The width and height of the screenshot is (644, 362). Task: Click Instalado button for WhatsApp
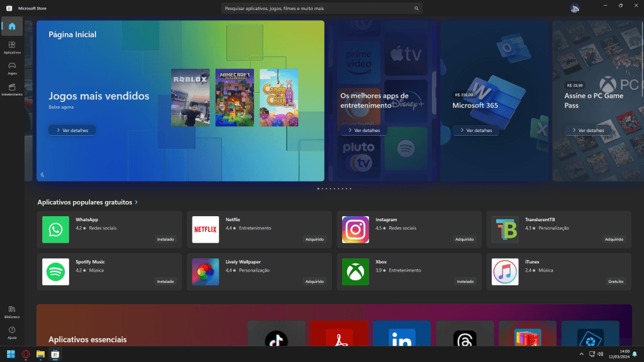point(165,239)
